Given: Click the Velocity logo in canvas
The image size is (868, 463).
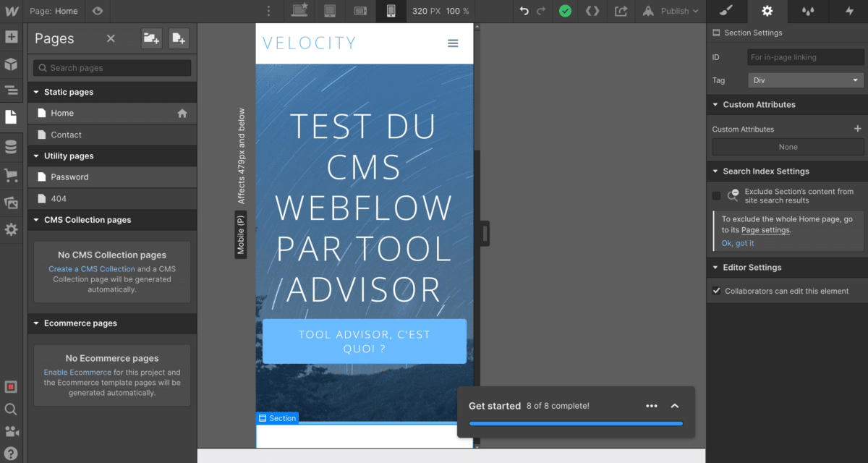Looking at the screenshot, I should [x=310, y=43].
